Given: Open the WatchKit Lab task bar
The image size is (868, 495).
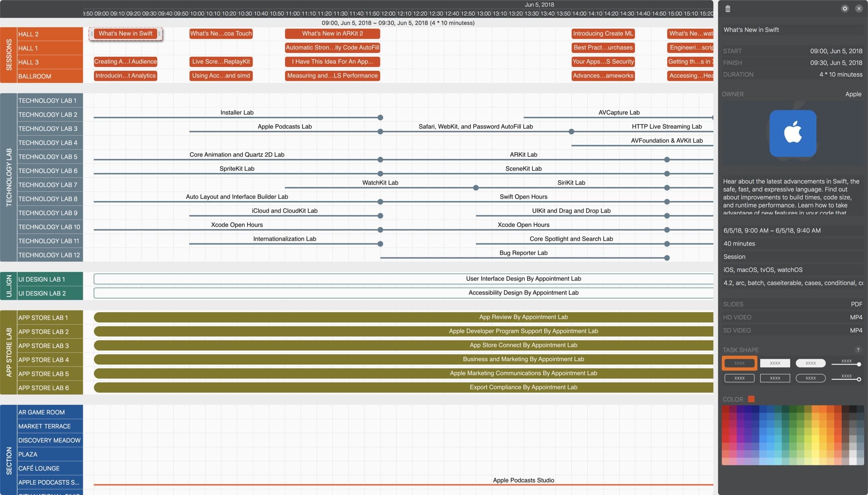Looking at the screenshot, I should [x=380, y=188].
